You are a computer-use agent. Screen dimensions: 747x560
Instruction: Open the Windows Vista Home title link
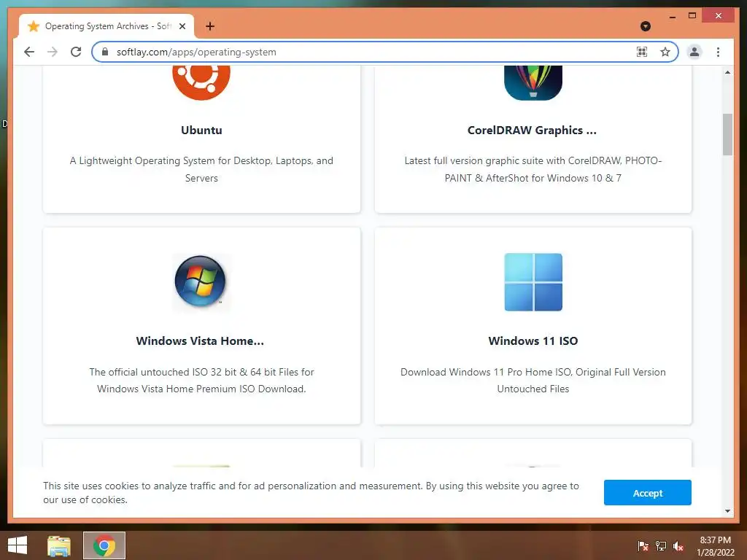pos(200,341)
